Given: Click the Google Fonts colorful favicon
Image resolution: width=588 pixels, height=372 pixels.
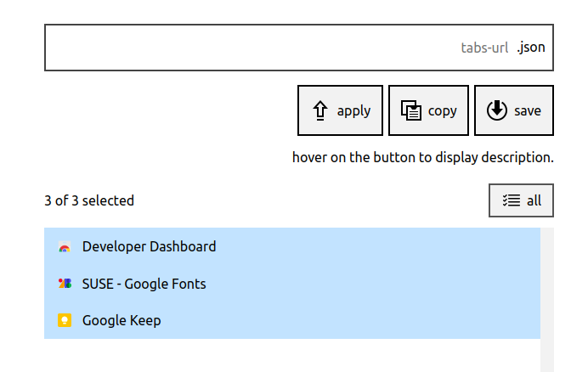Looking at the screenshot, I should tap(65, 284).
